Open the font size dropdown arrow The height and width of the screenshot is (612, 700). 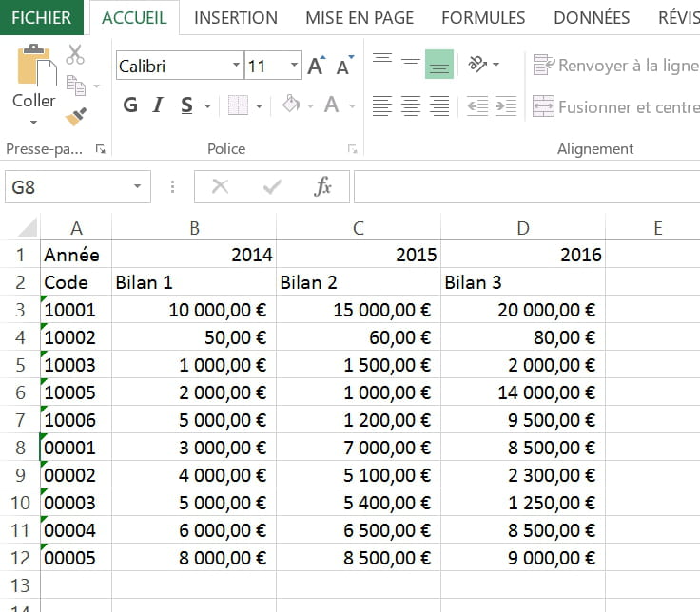294,67
